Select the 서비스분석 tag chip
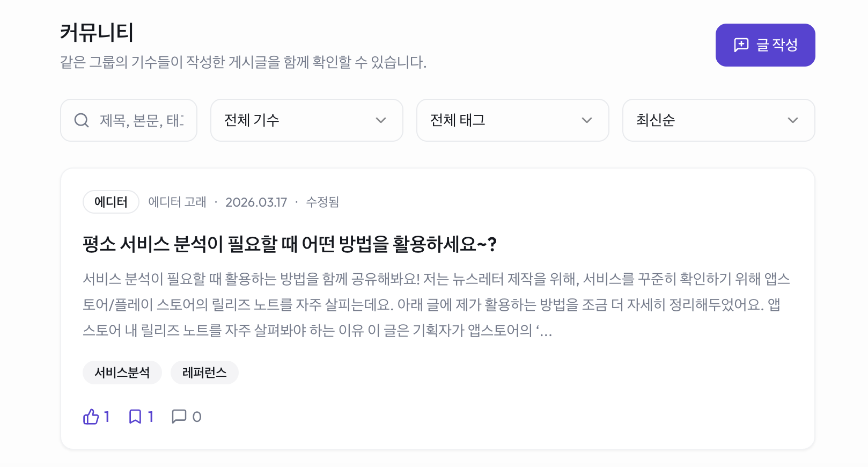 (x=122, y=373)
